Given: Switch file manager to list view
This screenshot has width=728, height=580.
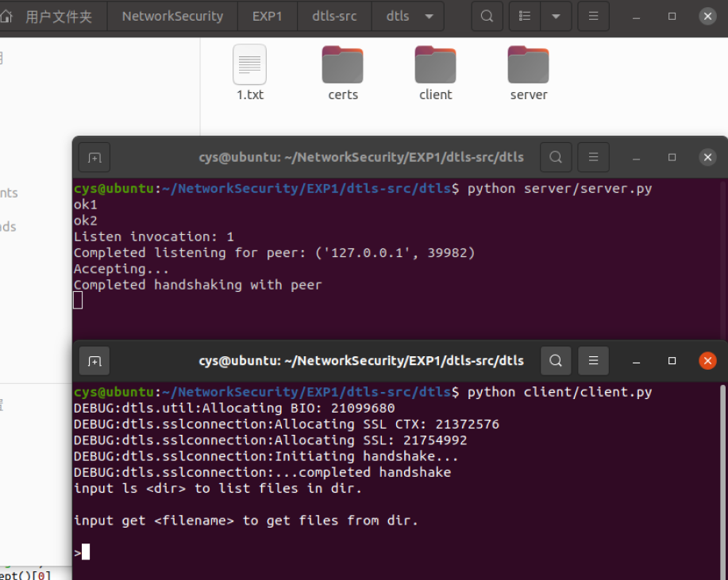Looking at the screenshot, I should 525,16.
